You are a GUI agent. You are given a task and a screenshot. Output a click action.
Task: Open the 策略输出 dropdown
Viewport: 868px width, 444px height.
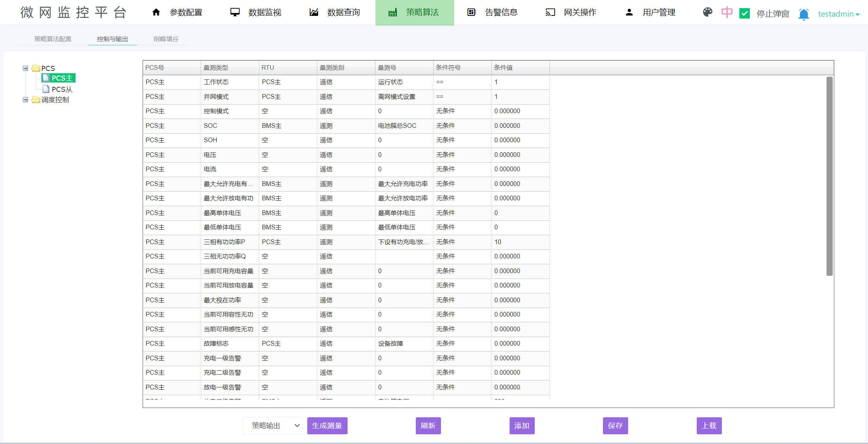(x=272, y=425)
